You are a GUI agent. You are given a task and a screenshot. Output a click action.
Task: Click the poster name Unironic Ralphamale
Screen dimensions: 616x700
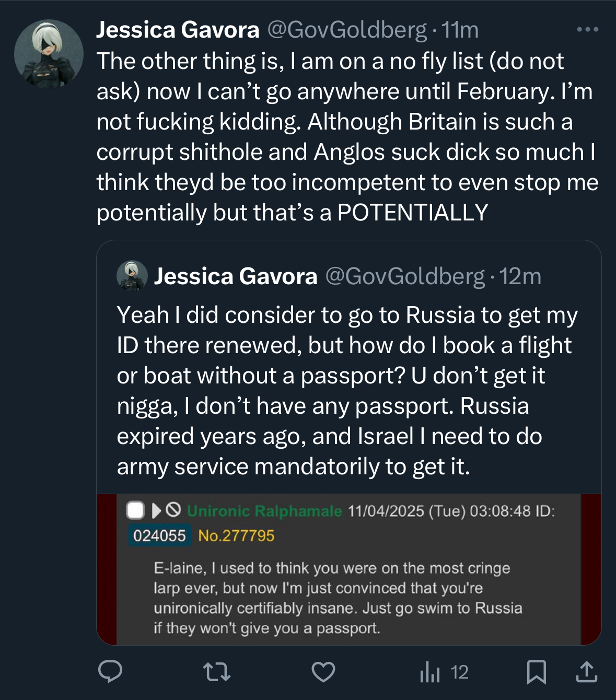[264, 510]
